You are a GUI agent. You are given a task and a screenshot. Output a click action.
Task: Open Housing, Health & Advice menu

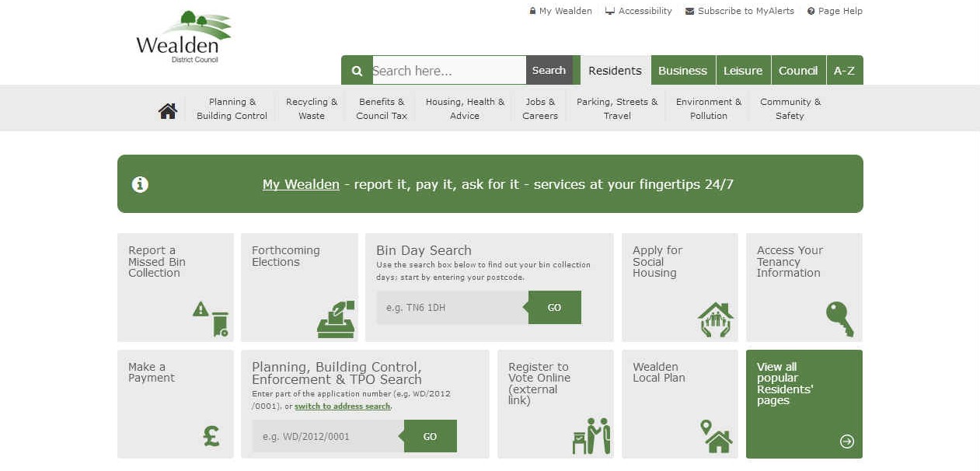465,109
